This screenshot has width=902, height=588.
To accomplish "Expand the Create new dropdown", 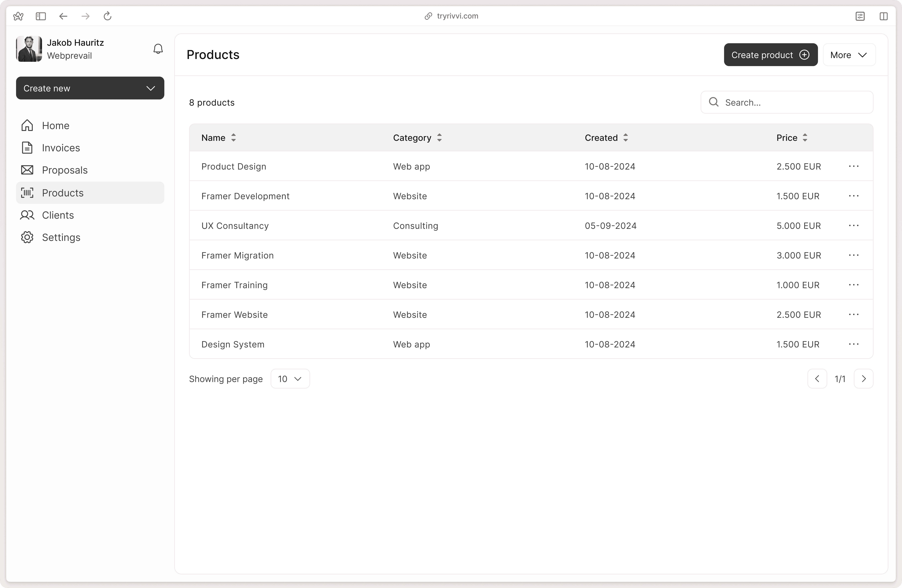I will (90, 88).
